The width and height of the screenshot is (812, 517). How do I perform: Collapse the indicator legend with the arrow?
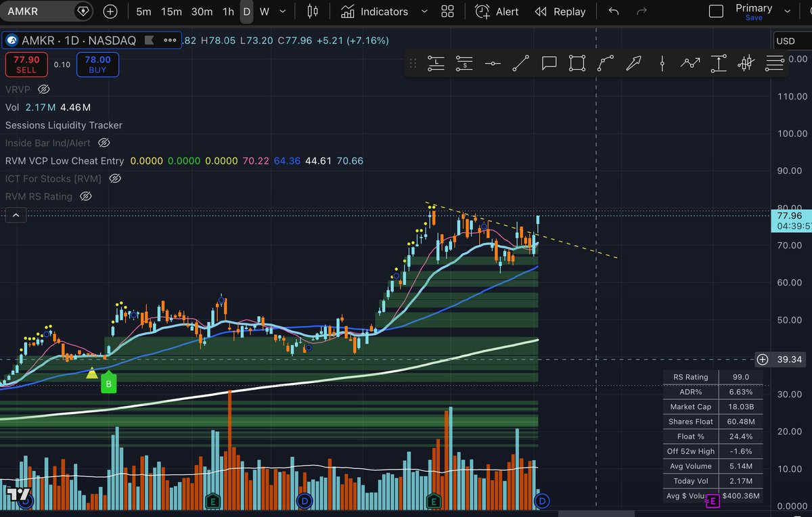(16, 216)
